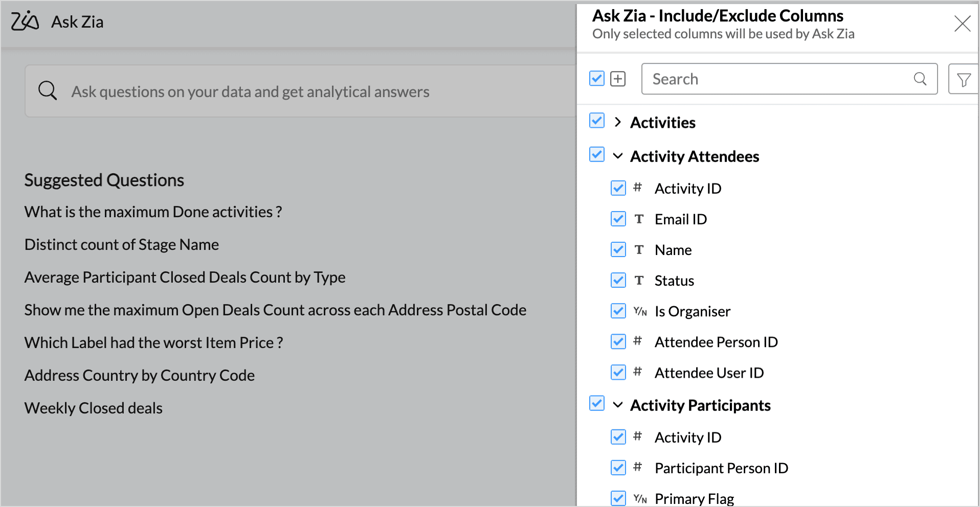
Task: Open the column filter funnel icon
Action: [964, 79]
